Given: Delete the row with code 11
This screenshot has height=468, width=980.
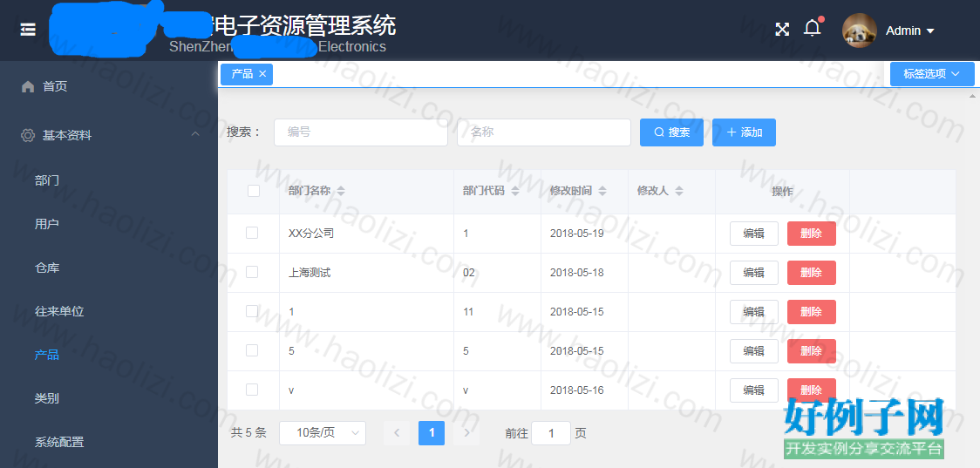Looking at the screenshot, I should 811,312.
